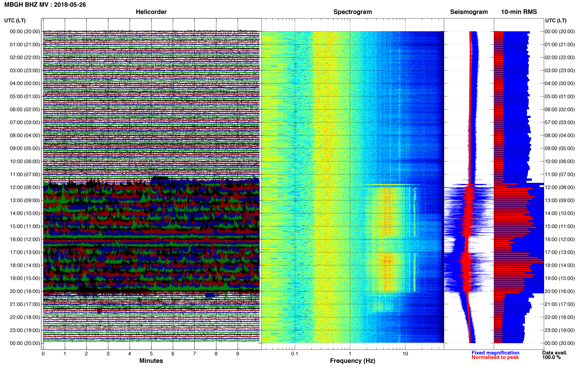The width and height of the screenshot is (588, 368).
Task: Click the title 'MBGH BHZ MV : 2018-05-26'
Action: pos(45,5)
